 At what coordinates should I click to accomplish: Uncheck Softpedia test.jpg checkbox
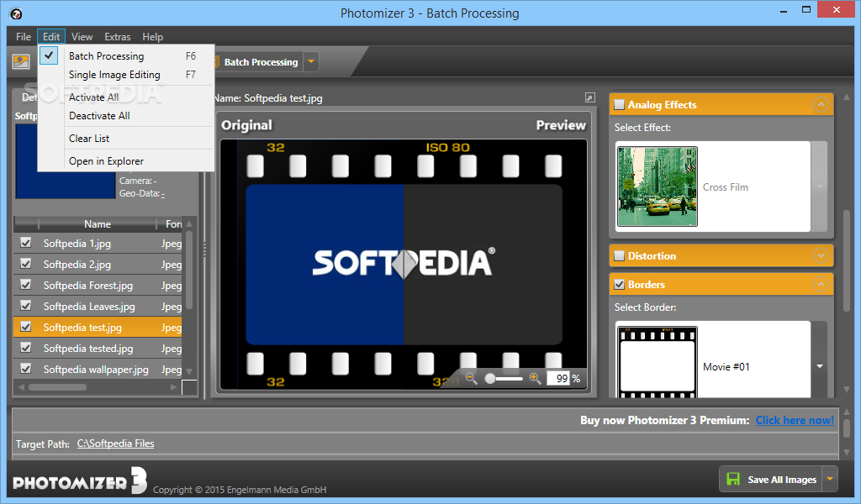coord(25,326)
